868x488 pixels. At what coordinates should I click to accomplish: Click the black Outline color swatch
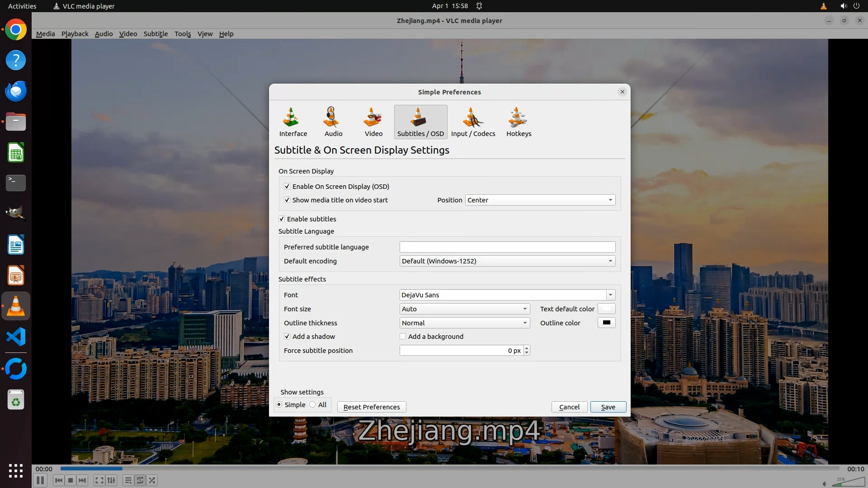[x=606, y=323]
